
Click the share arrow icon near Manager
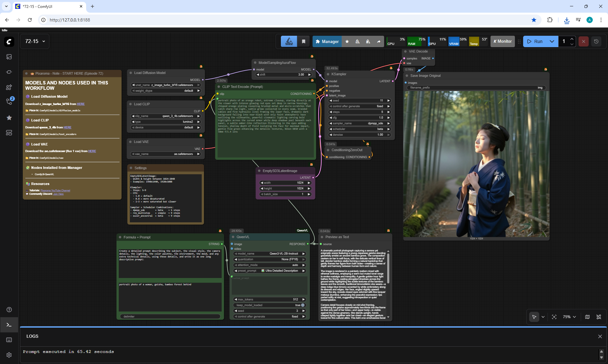[x=378, y=41]
